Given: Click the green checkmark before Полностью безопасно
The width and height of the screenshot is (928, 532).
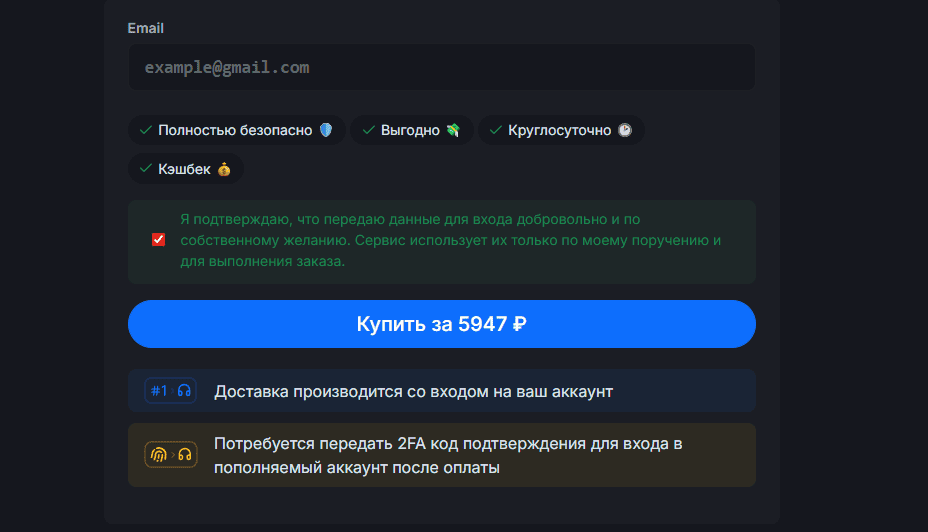Looking at the screenshot, I should tap(146, 130).
